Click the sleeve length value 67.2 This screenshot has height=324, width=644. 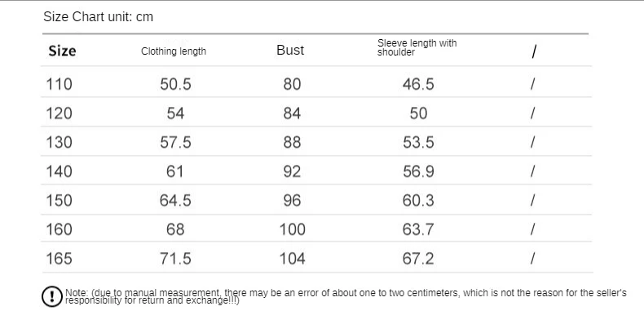tap(418, 259)
